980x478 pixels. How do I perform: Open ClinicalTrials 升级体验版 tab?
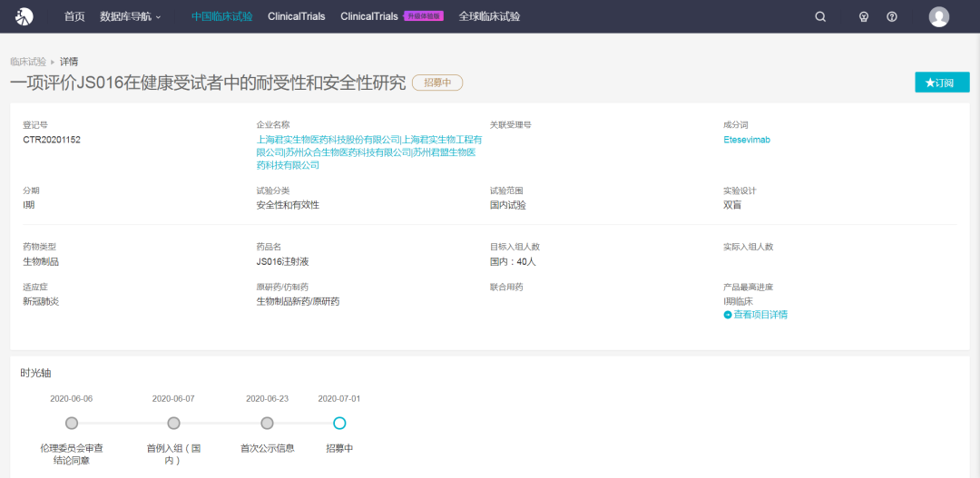[x=392, y=17]
